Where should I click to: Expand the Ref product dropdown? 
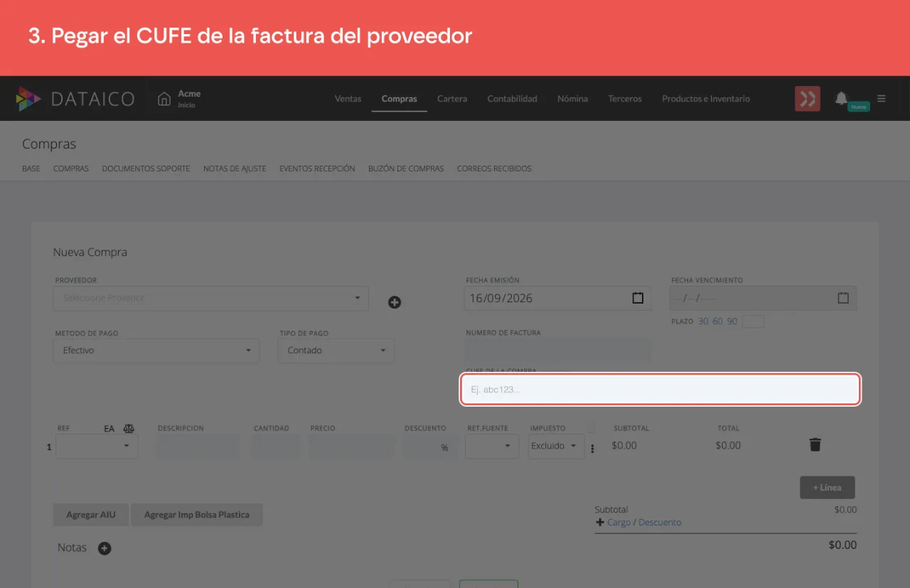[97, 446]
